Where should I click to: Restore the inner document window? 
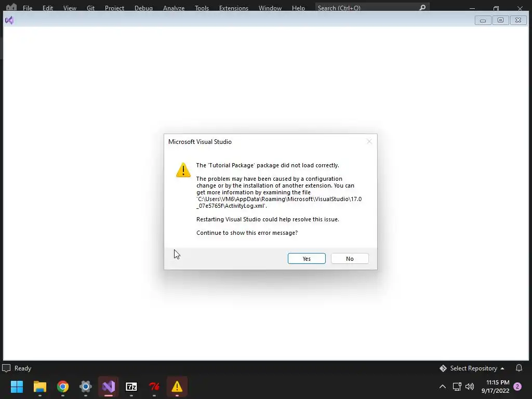[500, 20]
